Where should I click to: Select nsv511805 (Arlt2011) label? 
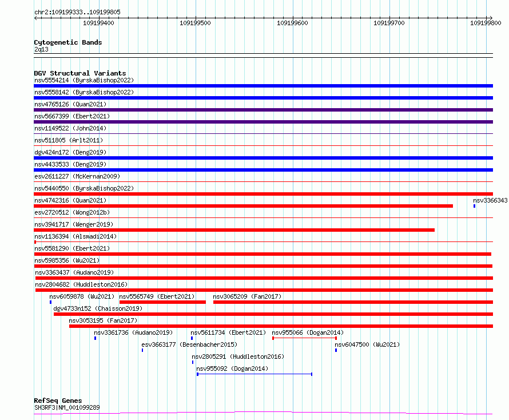pos(69,140)
